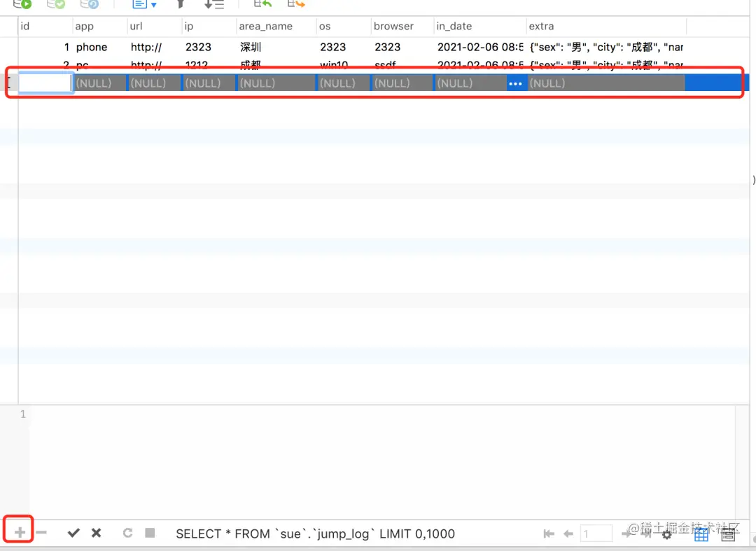The width and height of the screenshot is (756, 551).
Task: Run the query with the green play icon
Action: (x=22, y=4)
